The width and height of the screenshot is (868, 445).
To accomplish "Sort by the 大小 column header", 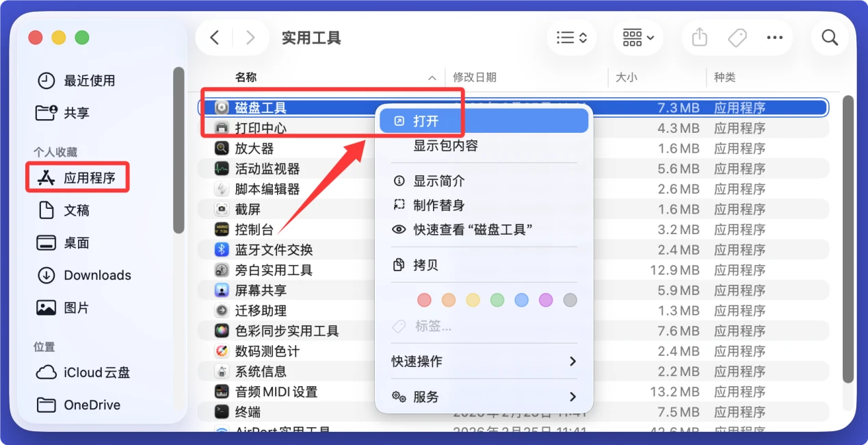I will pyautogui.click(x=627, y=77).
